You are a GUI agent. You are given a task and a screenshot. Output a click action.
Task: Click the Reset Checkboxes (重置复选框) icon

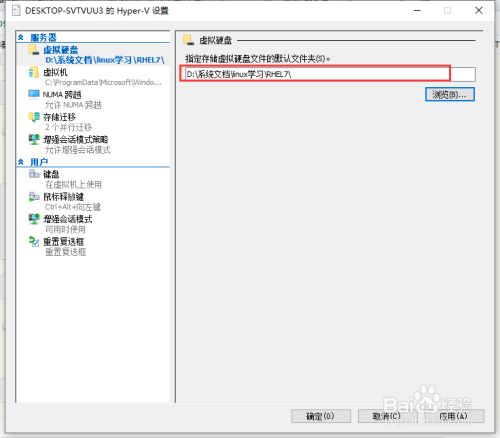[x=34, y=241]
